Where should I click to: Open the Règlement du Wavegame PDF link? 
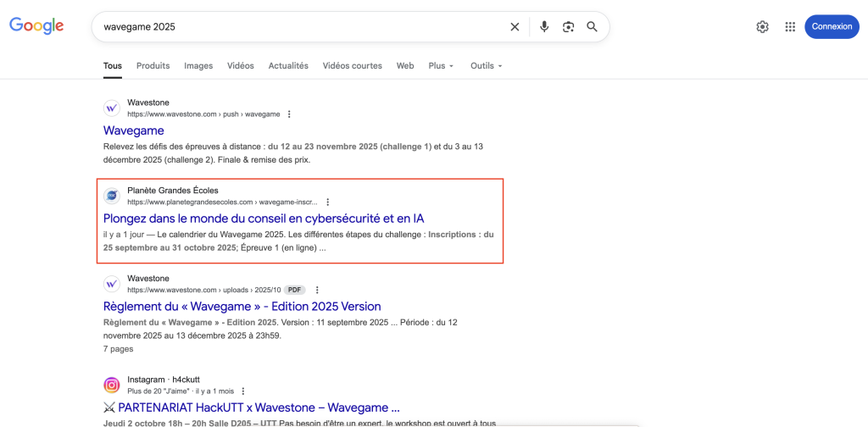click(242, 306)
